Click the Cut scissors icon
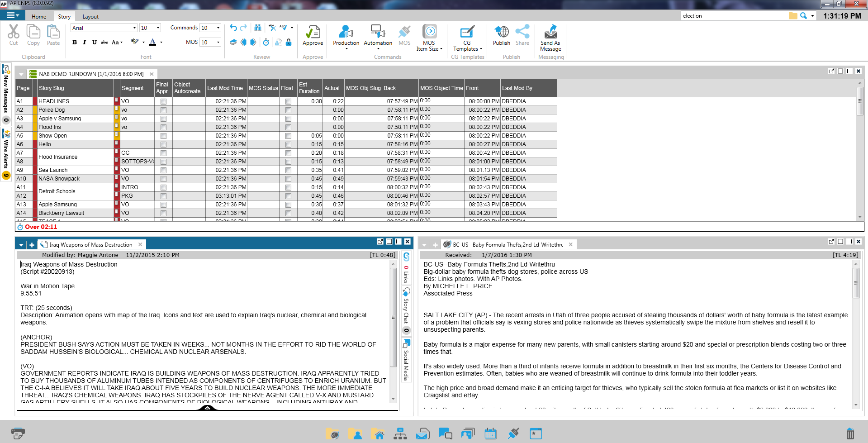This screenshot has height=443, width=868. click(14, 32)
